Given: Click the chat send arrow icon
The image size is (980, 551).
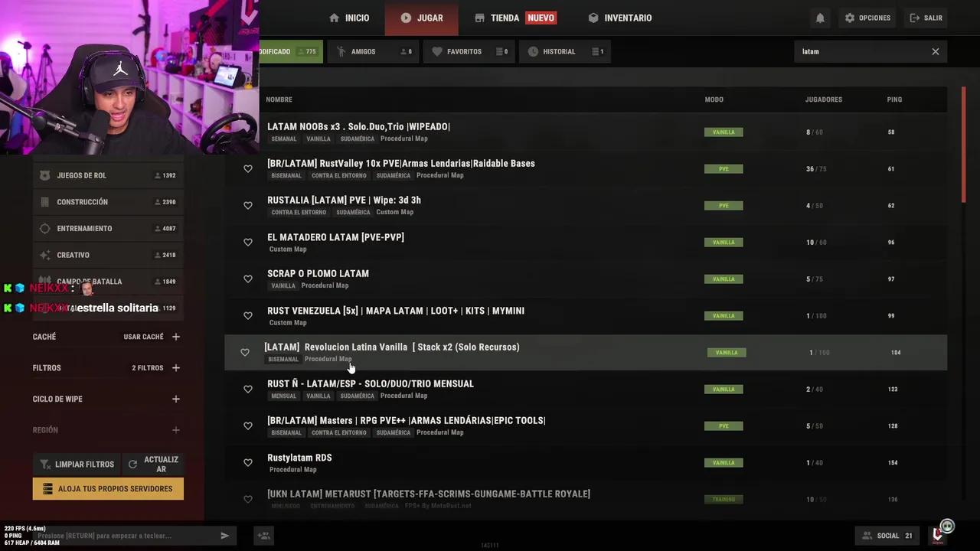Looking at the screenshot, I should [224, 536].
